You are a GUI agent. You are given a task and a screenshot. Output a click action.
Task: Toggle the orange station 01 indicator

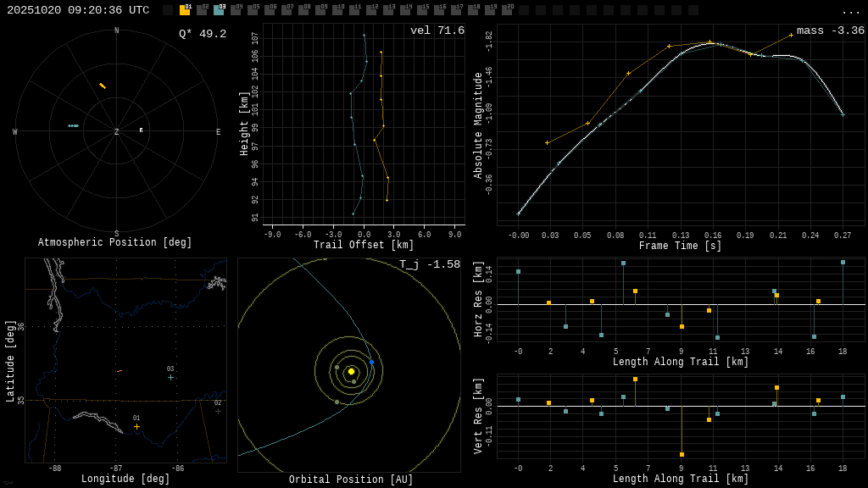(185, 10)
